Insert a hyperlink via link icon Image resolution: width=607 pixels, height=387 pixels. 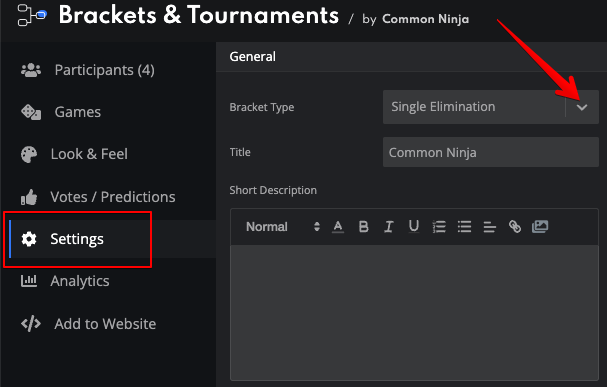coord(515,226)
